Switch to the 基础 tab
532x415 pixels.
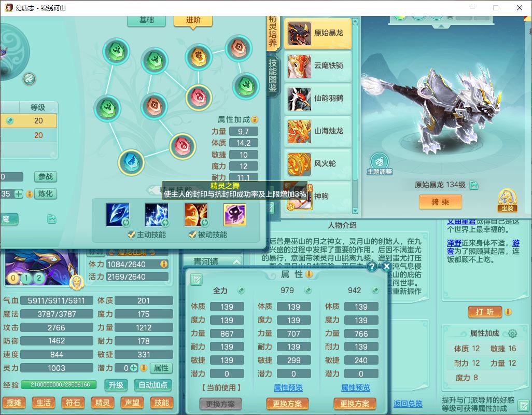point(146,20)
